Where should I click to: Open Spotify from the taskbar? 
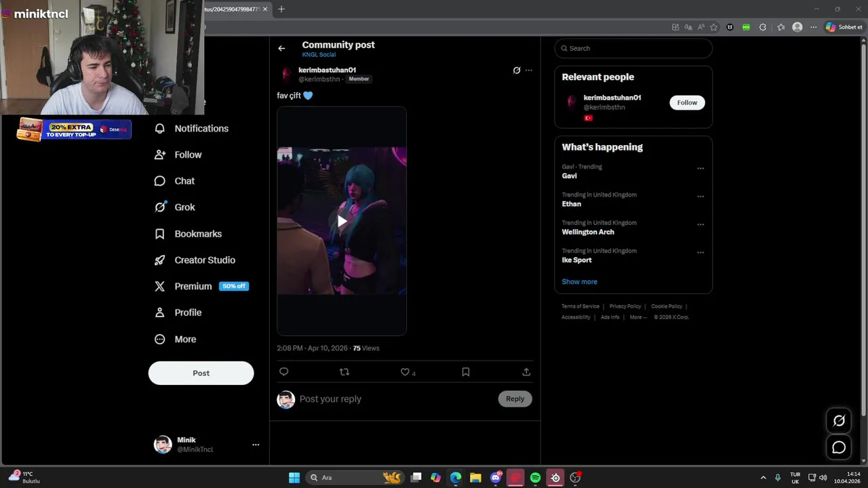(535, 478)
